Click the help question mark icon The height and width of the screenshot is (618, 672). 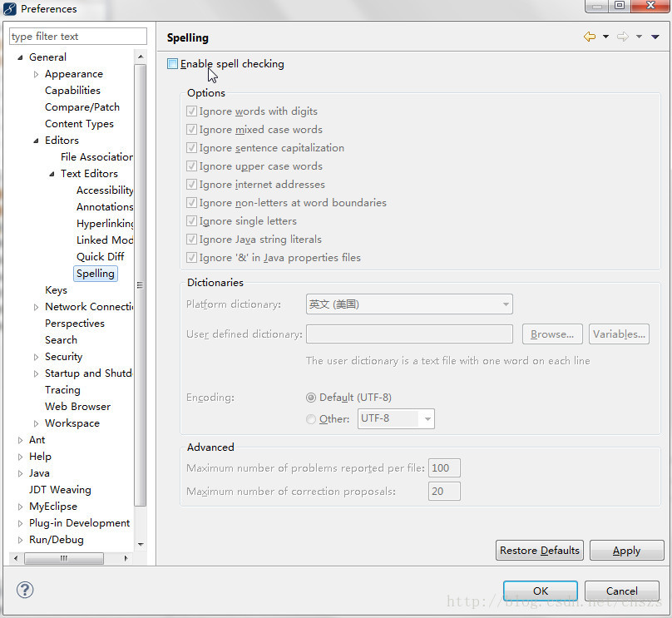25,590
